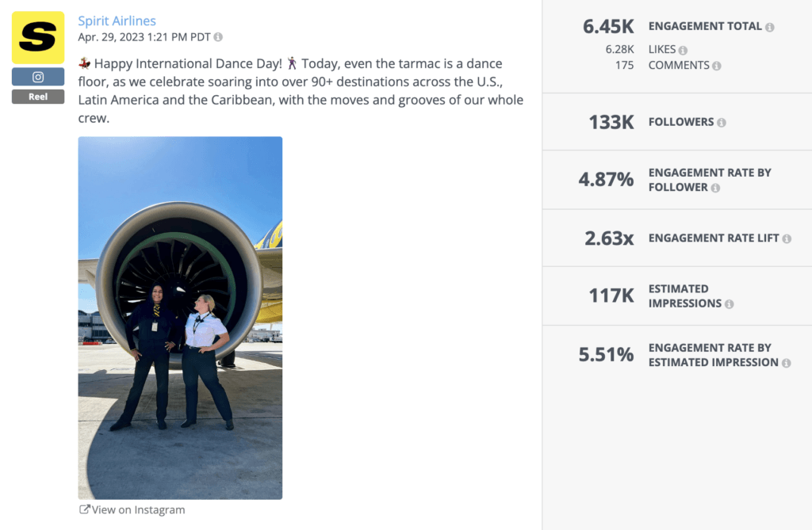Click the info icon beside Comments

tap(717, 65)
